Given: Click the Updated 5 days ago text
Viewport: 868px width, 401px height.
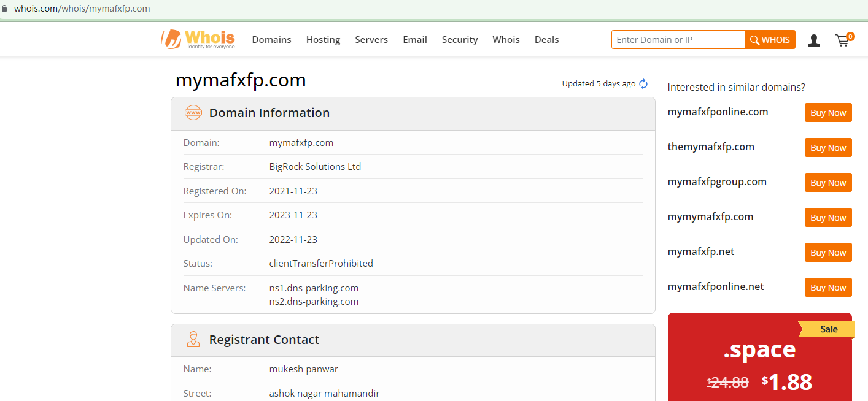Looking at the screenshot, I should point(599,84).
